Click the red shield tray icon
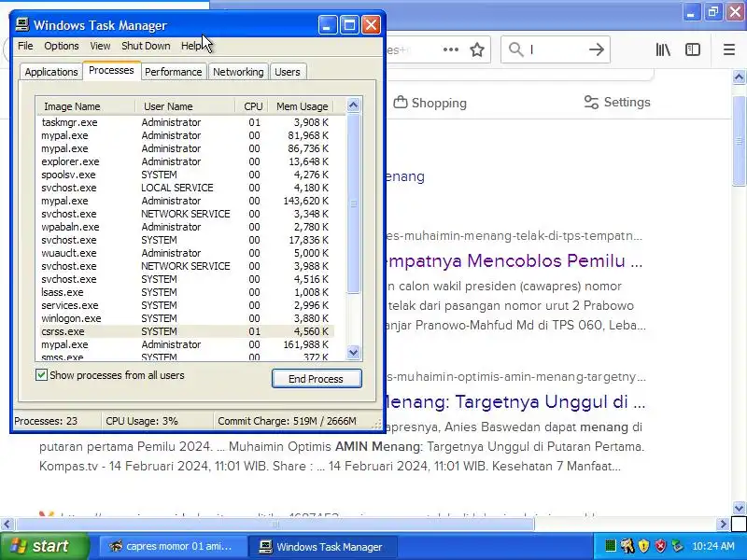The height and width of the screenshot is (560, 747). click(x=660, y=546)
